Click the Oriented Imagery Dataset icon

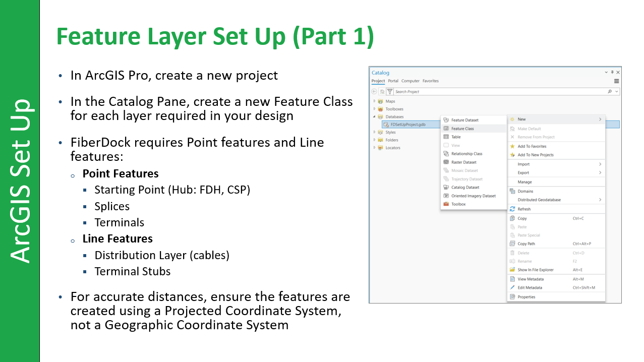446,196
